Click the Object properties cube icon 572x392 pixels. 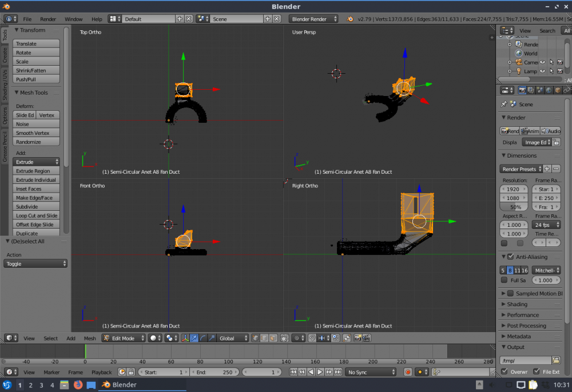558,90
